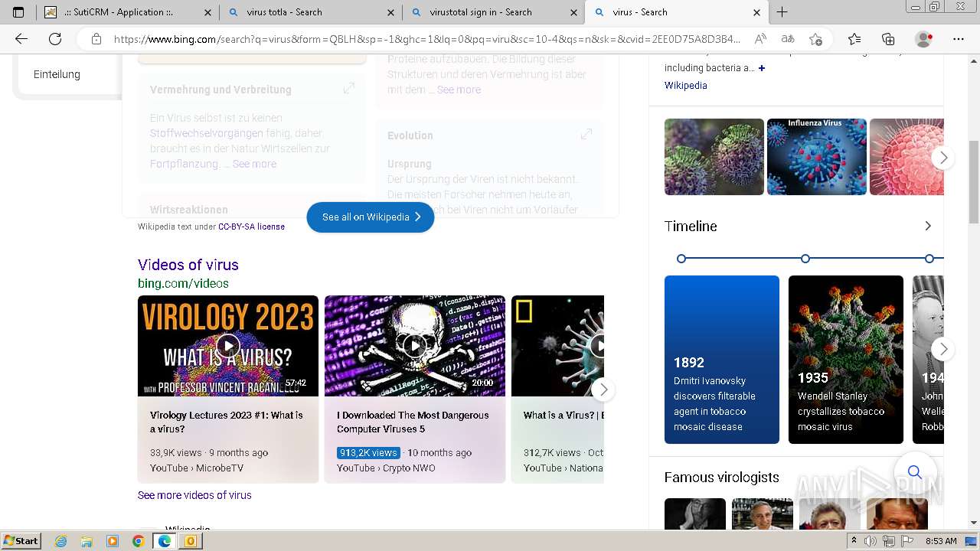
Task: Open Chrome from taskbar
Action: coord(139,541)
